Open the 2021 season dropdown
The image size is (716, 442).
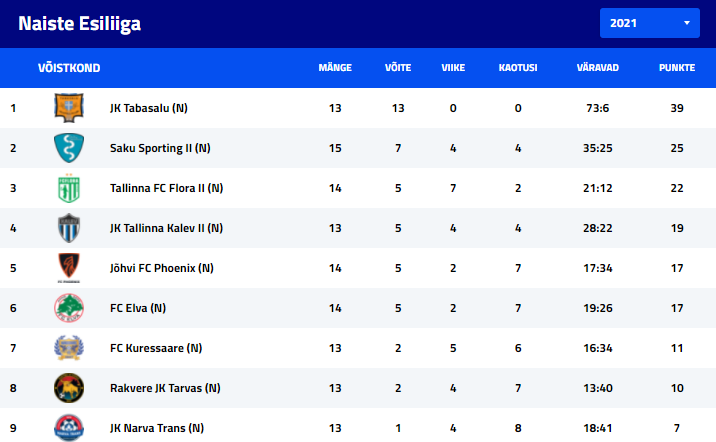pos(649,23)
